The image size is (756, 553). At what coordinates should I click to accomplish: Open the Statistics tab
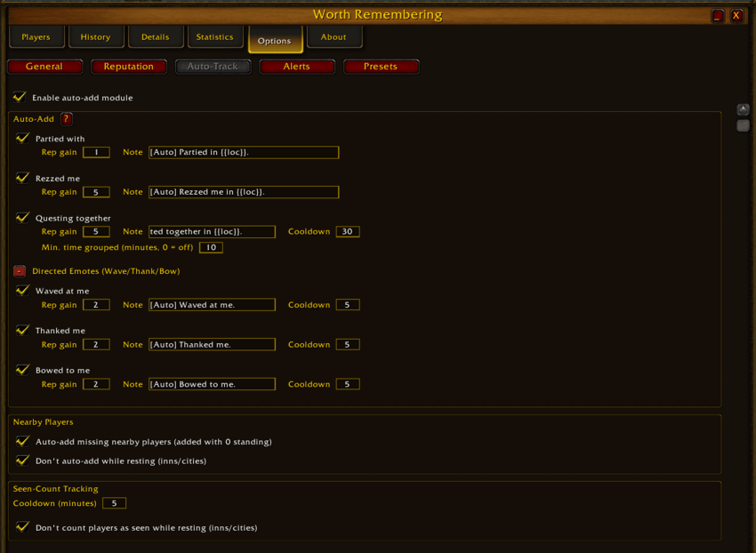215,37
